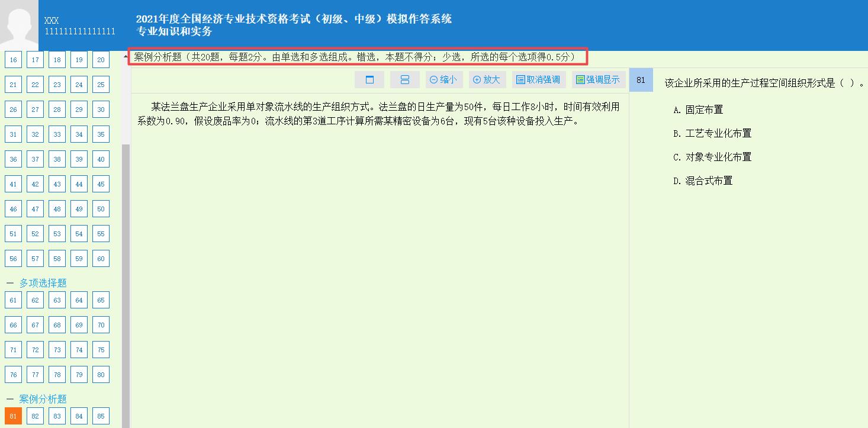Click the user avatar image at top left

pyautogui.click(x=18, y=24)
